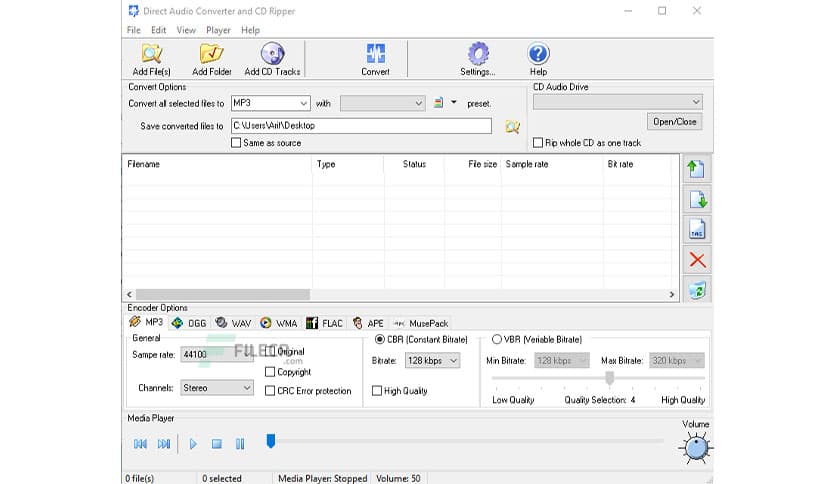Click the file list scroll right arrow
This screenshot has width=836, height=484.
click(672, 294)
